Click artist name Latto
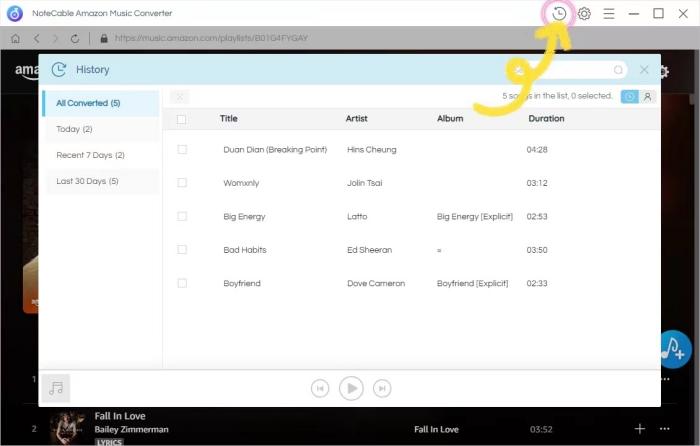 (357, 217)
